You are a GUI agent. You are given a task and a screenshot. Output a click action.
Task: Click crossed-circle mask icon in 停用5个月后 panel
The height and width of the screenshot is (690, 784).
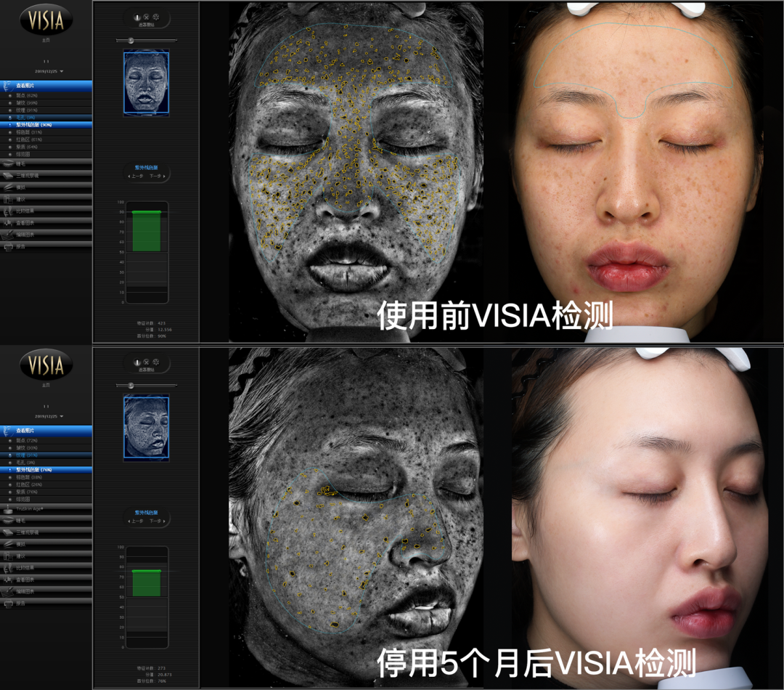147,362
